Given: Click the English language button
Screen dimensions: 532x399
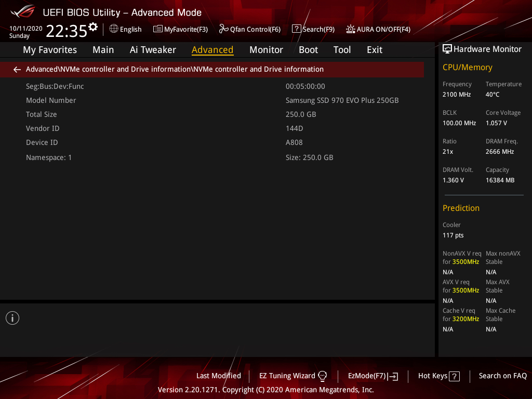Looking at the screenshot, I should coord(126,29).
